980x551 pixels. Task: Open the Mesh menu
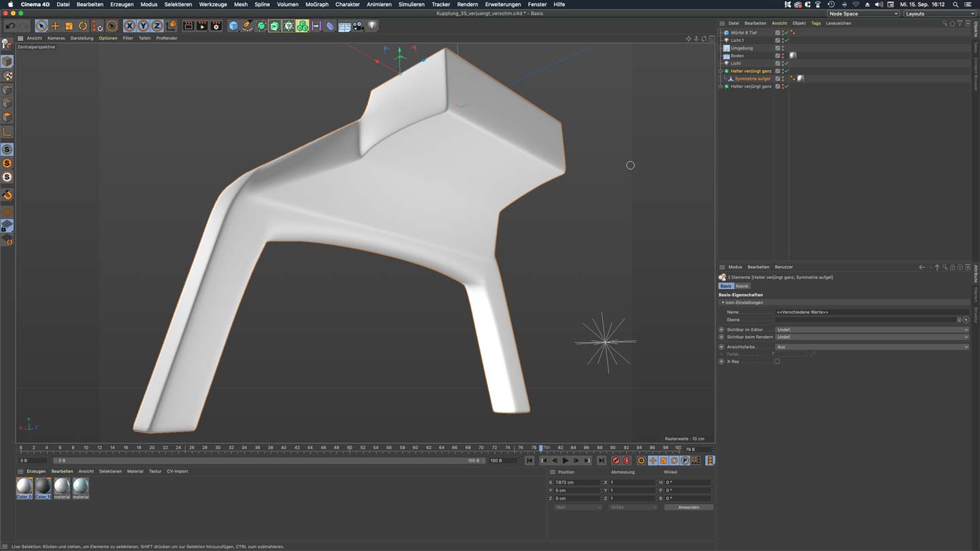pyautogui.click(x=241, y=4)
